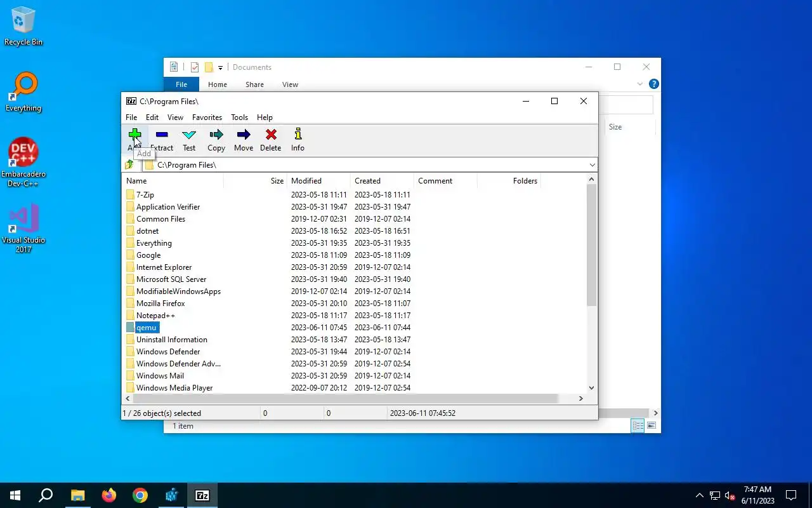Click the C:\Program Files\ address field
Viewport: 812px width, 508px height.
pos(370,164)
